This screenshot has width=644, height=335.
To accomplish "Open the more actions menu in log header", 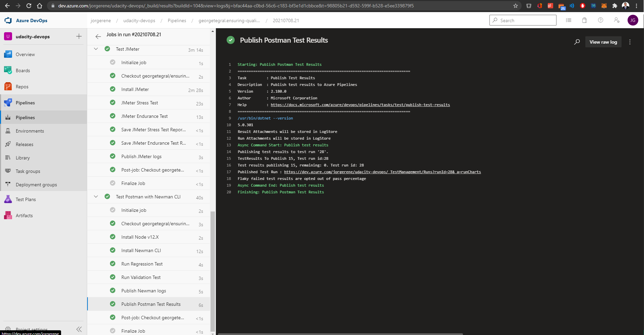I will (630, 42).
